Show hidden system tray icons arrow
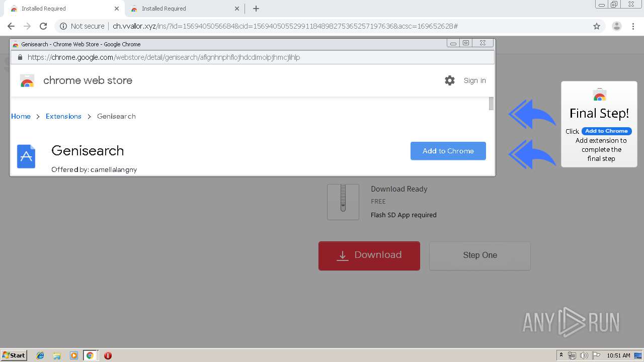Screen dimensions: 644x362 point(561,355)
